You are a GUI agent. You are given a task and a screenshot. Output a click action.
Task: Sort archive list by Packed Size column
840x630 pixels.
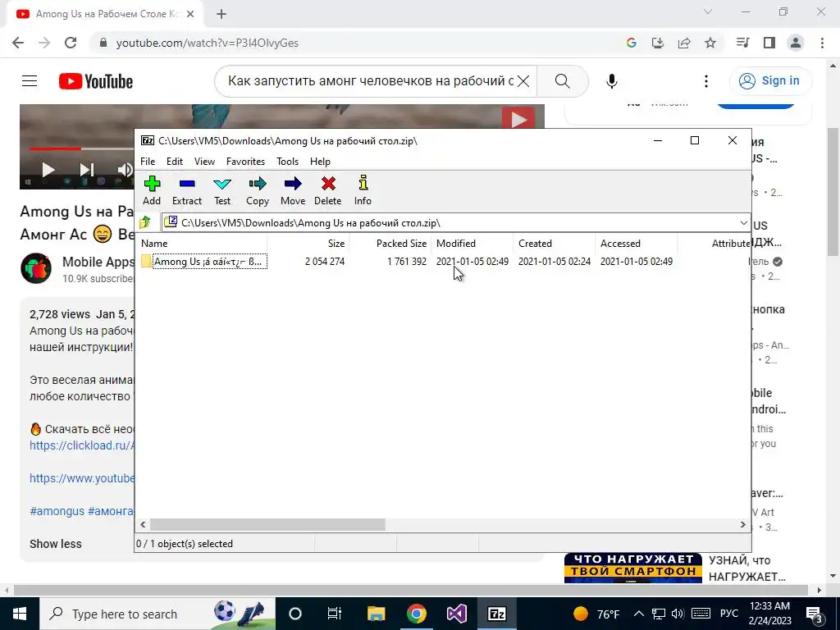tap(390, 243)
